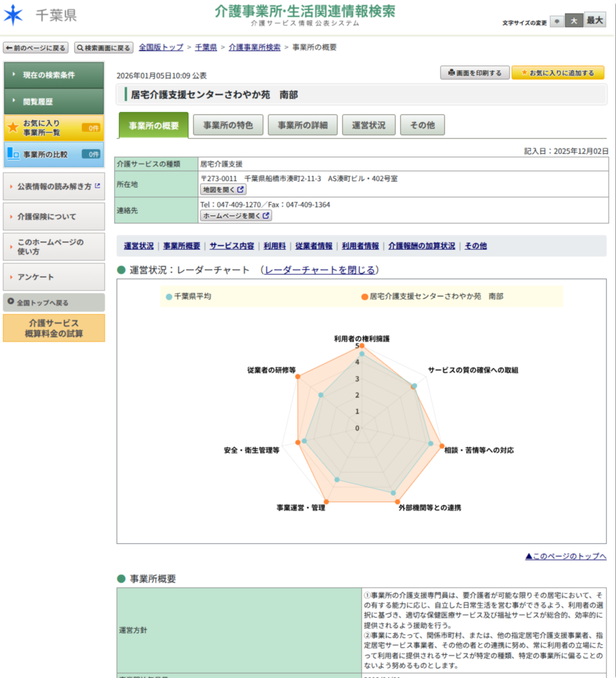Jump to 事業所概要 section anchor
This screenshot has width=616, height=678.
[182, 246]
